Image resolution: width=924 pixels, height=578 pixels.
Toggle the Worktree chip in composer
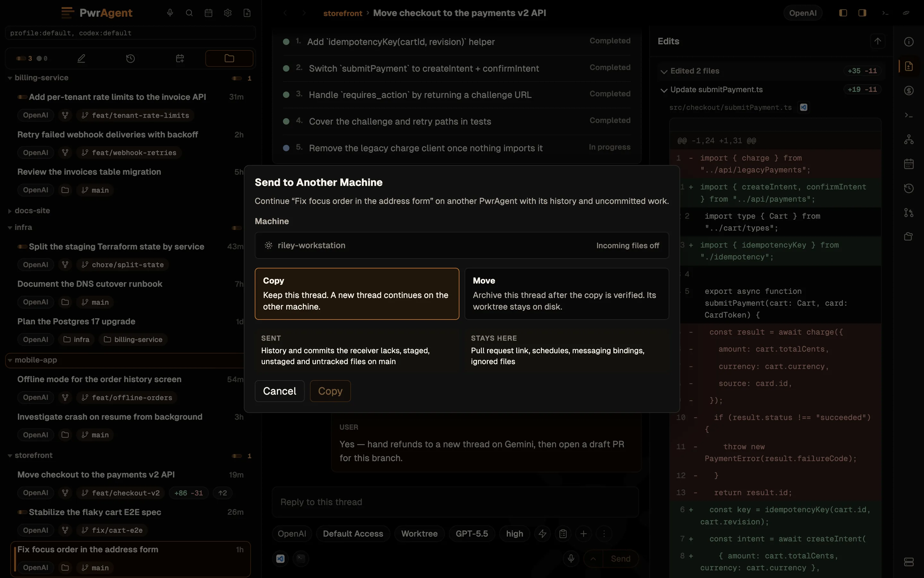click(419, 534)
